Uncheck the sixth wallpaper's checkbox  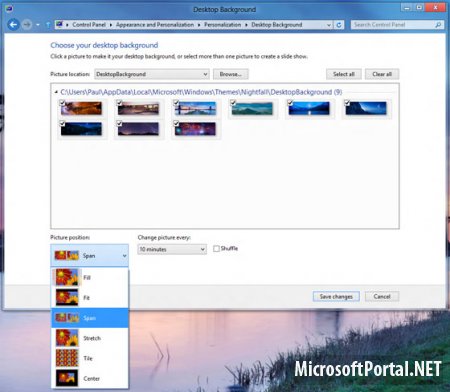pos(347,103)
